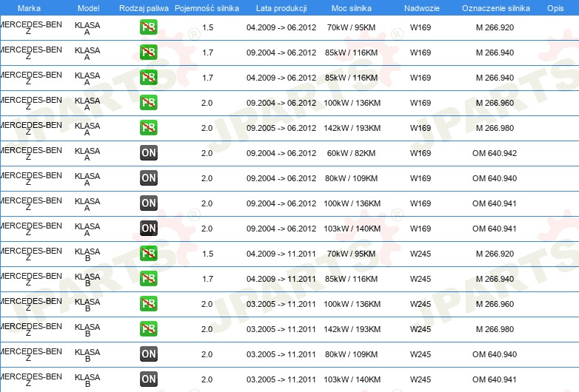Select "142kW / 193KM" in the W245 row
This screenshot has height=392, width=579.
(352, 329)
